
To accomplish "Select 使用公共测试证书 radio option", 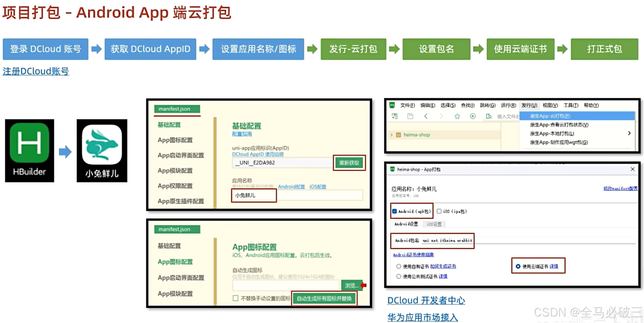I will click(399, 276).
